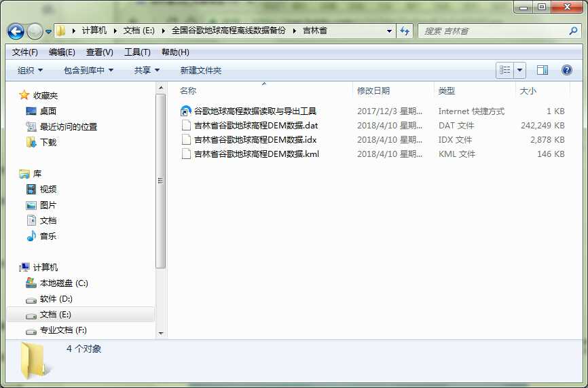Open the 文档 library in navigation pane
The width and height of the screenshot is (588, 388).
[x=48, y=221]
